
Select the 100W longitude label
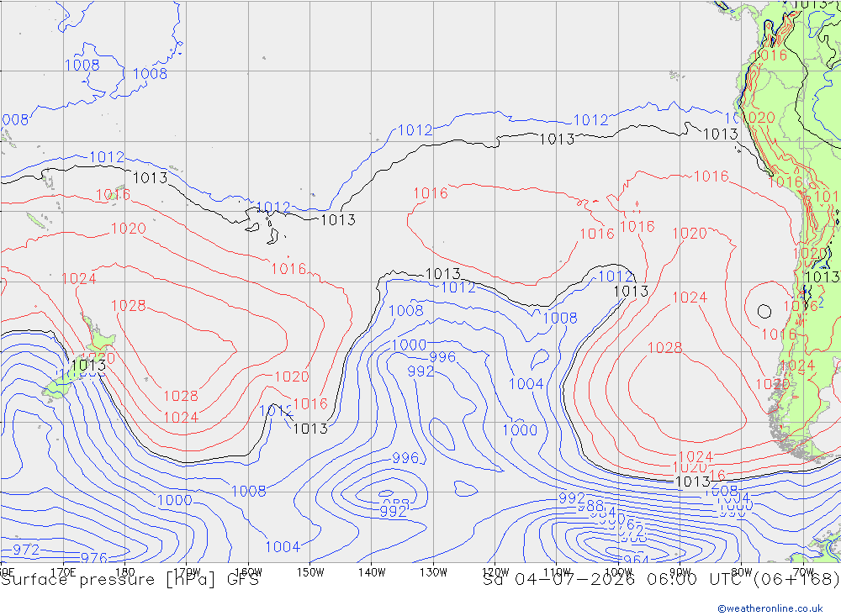coord(618,572)
